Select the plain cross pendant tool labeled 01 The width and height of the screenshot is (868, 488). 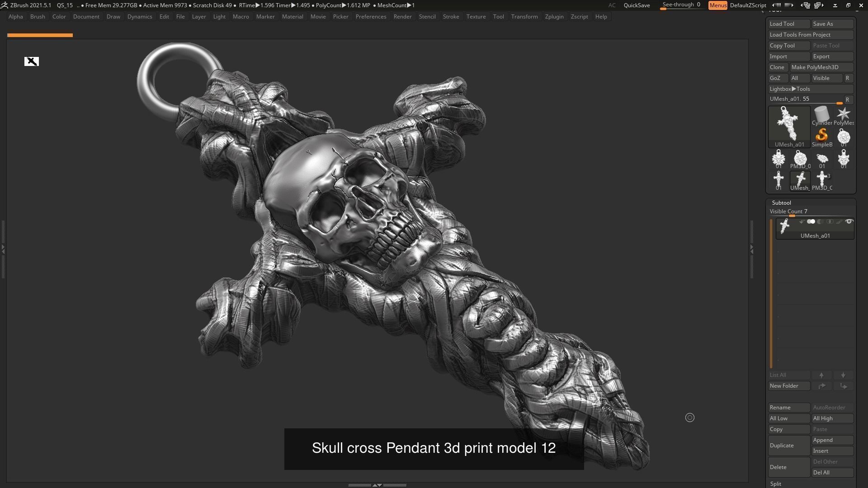click(x=778, y=181)
